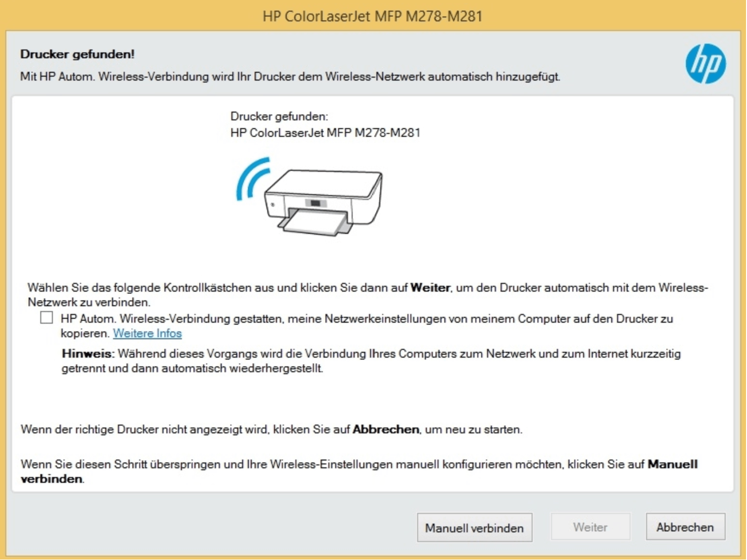Screen dimensions: 747x560
Task: Enable the HP Autom. Wireless-Verbindung checkbox
Action: point(47,318)
